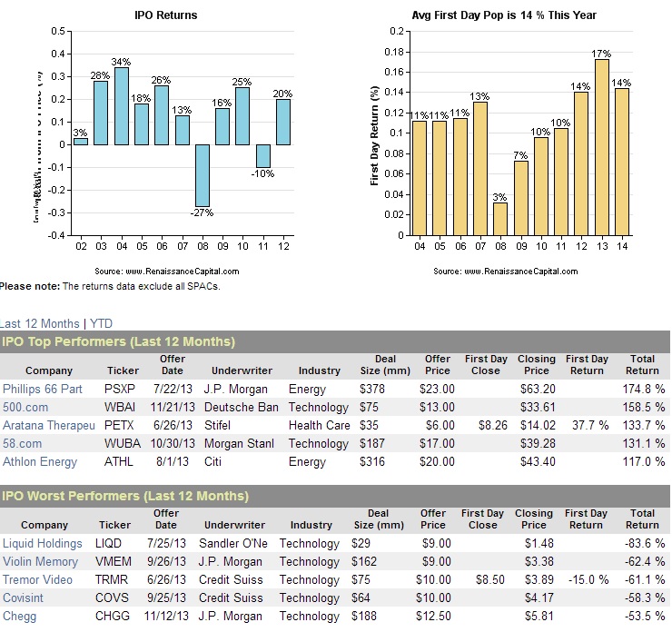Click the -83.6 % total return value
The width and height of the screenshot is (672, 632).
click(645, 543)
